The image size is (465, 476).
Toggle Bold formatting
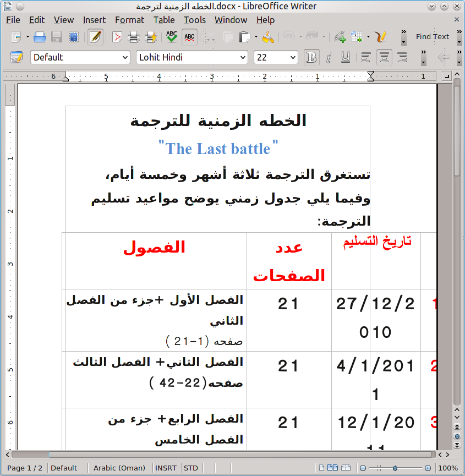point(311,57)
